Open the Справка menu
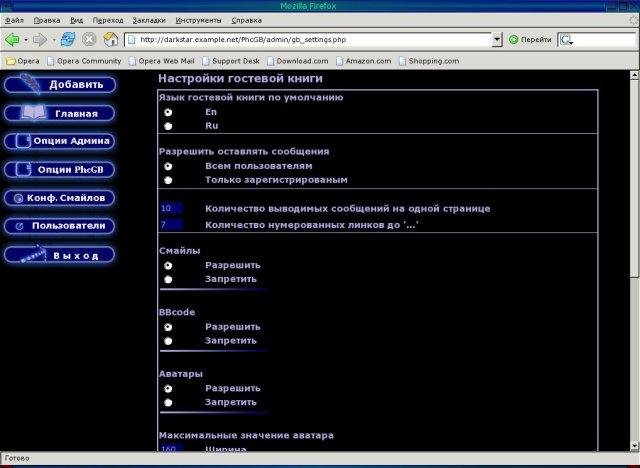The image size is (640, 468). point(247,20)
